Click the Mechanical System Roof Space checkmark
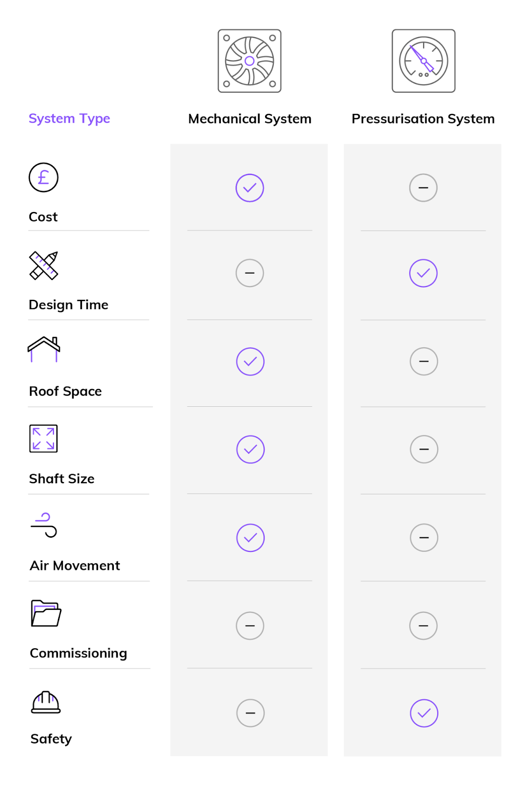Screen dimensions: 532x785 coord(250,362)
